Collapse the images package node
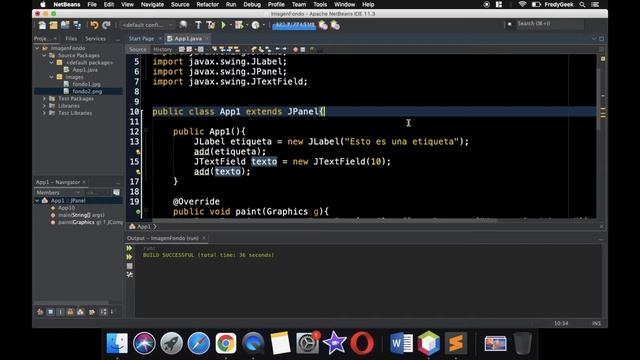Image resolution: width=640 pixels, height=360 pixels. coord(51,77)
